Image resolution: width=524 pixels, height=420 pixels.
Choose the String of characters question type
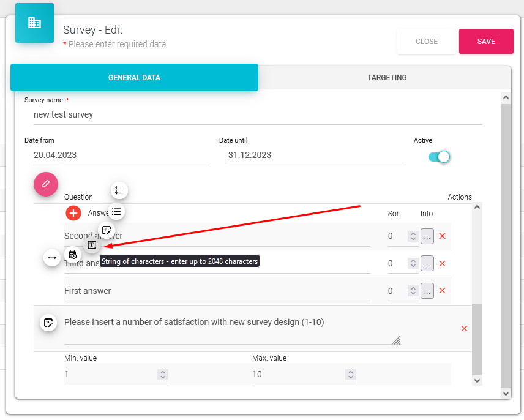[x=91, y=245]
